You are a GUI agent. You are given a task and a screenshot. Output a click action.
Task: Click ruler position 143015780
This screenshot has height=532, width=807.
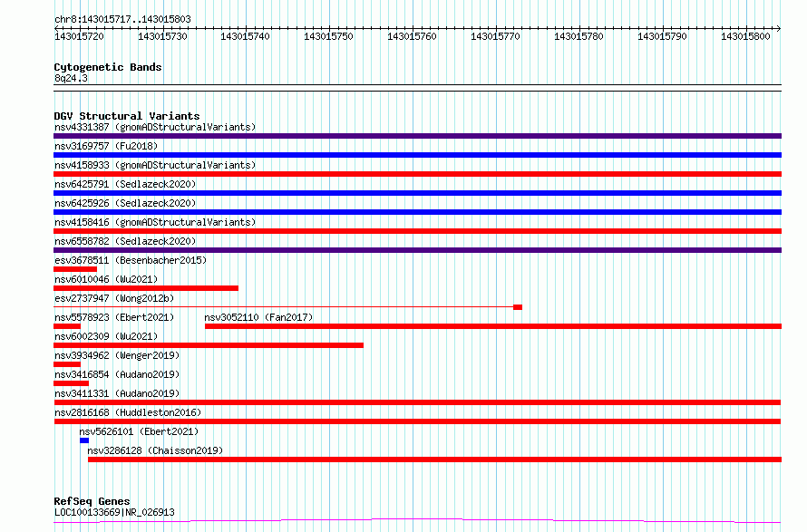point(579,36)
